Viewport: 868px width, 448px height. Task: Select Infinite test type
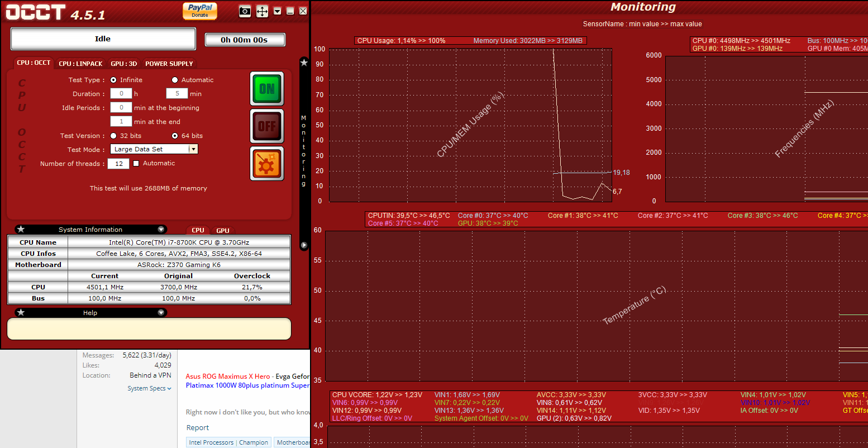[x=114, y=80]
